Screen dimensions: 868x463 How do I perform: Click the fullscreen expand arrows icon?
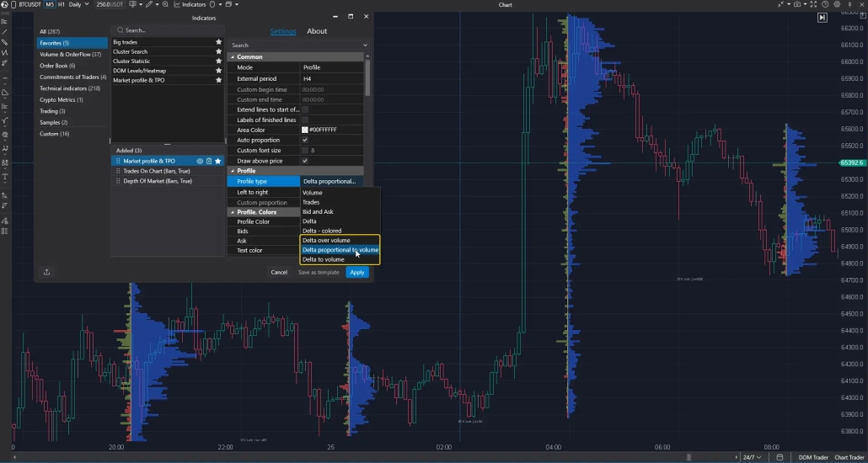(813, 4)
